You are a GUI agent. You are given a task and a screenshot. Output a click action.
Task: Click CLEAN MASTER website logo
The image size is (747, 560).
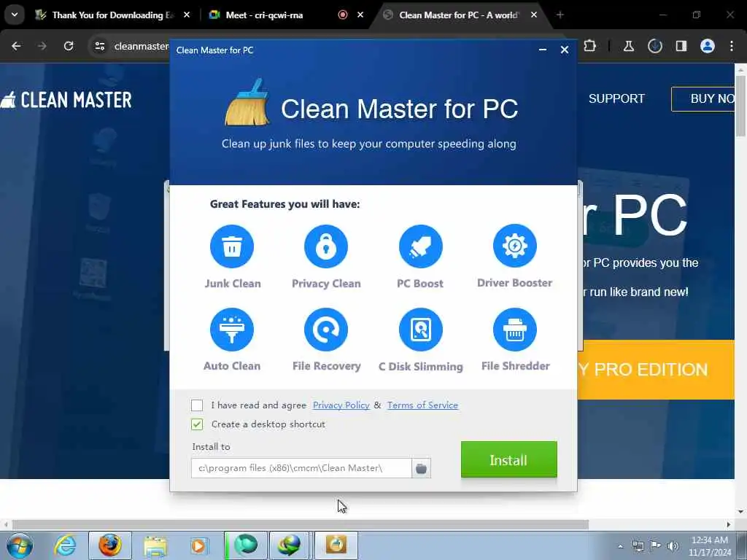click(66, 99)
